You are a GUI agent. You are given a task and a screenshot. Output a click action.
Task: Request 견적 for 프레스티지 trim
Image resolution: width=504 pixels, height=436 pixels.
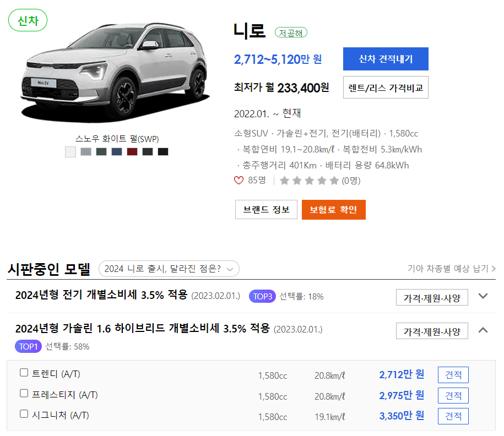pyautogui.click(x=453, y=395)
